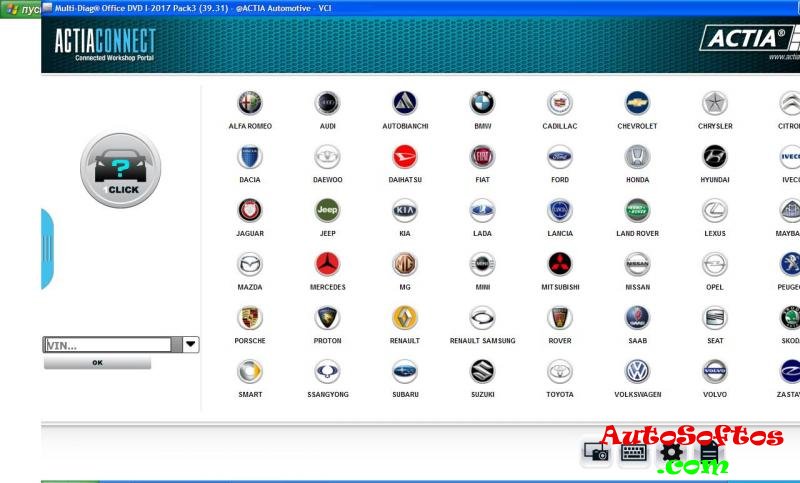Expand the VIN history dropdown arrow

pyautogui.click(x=190, y=344)
